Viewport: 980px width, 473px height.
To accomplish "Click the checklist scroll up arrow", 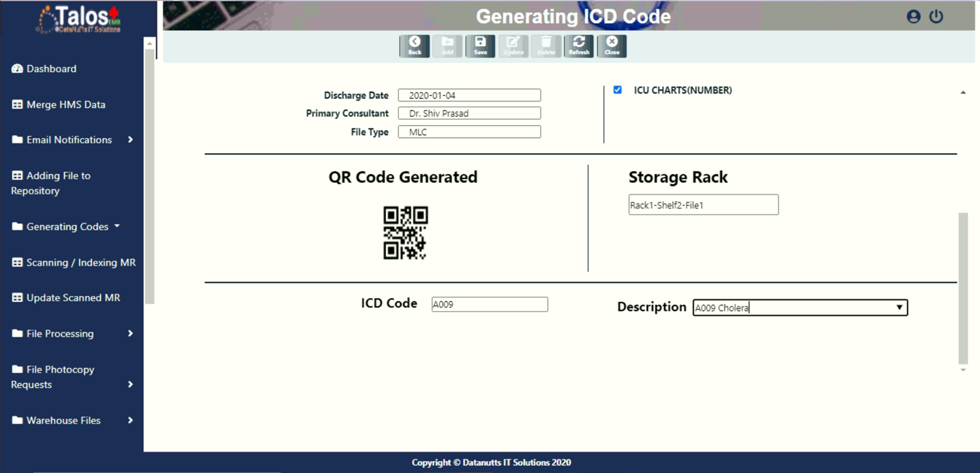I will point(963,93).
